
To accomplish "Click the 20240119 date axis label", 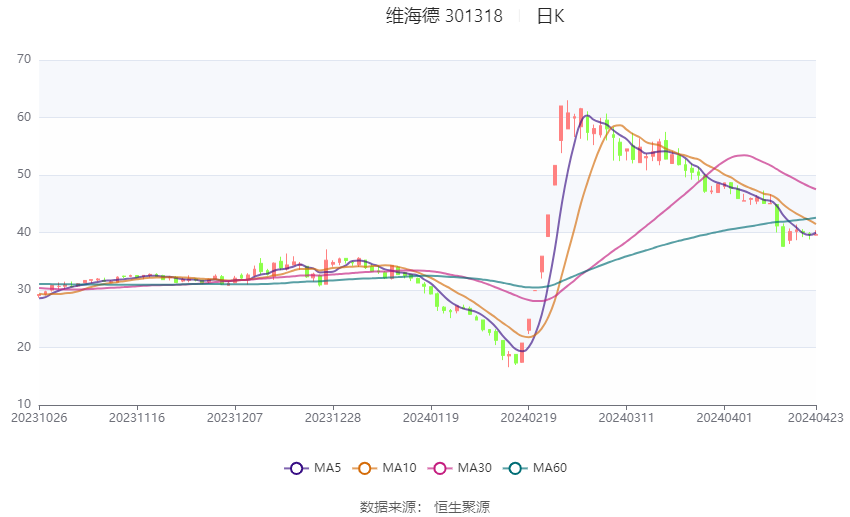I will tap(431, 418).
